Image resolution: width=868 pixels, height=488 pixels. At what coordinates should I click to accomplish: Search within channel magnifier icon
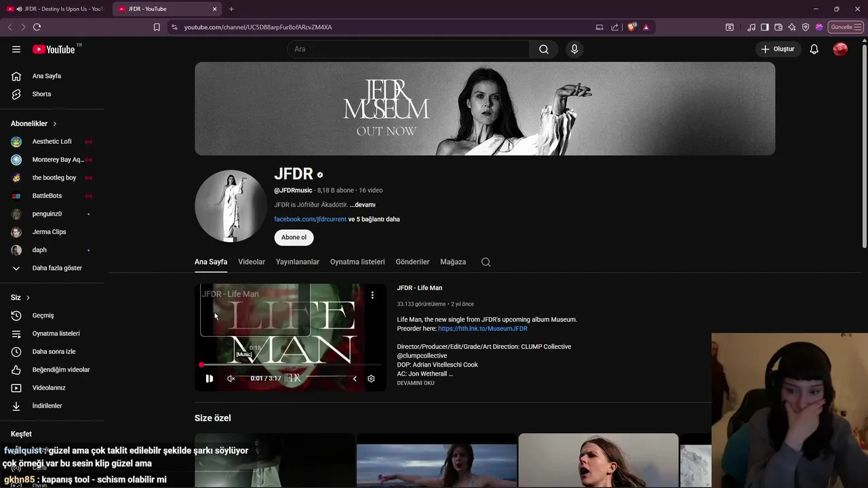(486, 262)
